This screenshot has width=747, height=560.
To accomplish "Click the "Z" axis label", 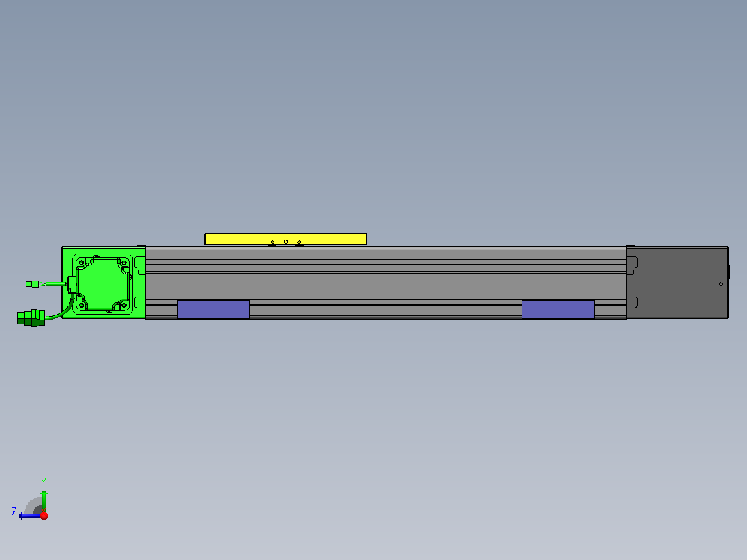I will point(14,512).
